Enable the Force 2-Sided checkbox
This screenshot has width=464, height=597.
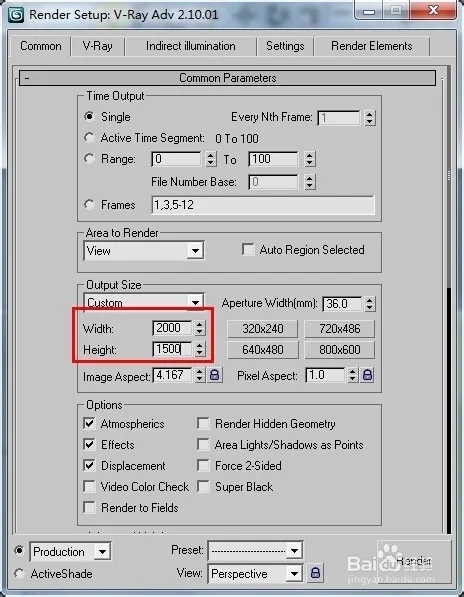click(203, 465)
